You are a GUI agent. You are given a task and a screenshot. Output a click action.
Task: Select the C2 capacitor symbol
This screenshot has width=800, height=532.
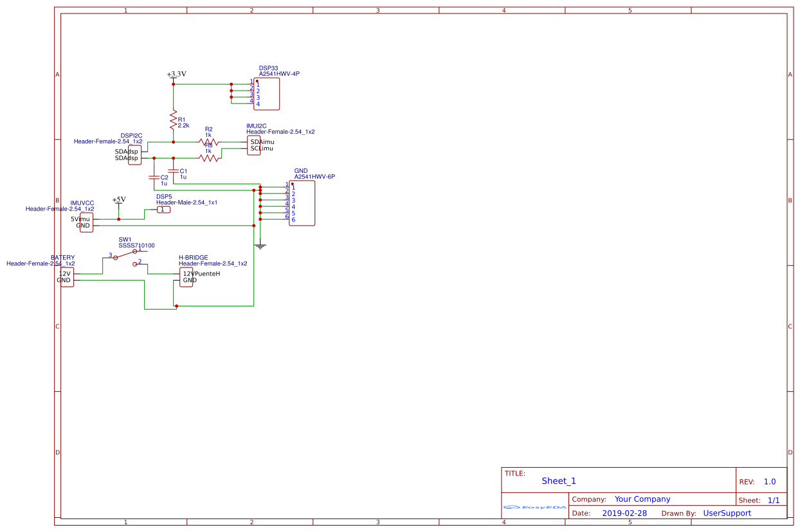click(154, 177)
